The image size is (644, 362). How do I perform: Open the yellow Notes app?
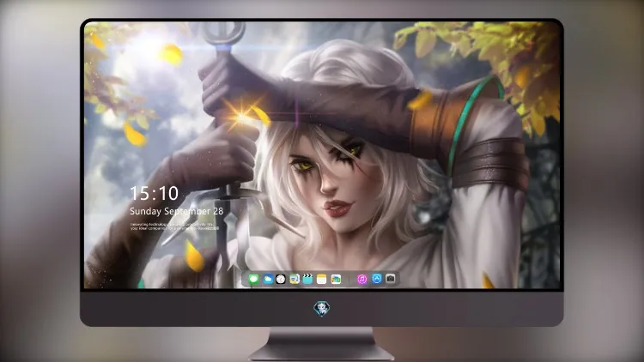[322, 280]
